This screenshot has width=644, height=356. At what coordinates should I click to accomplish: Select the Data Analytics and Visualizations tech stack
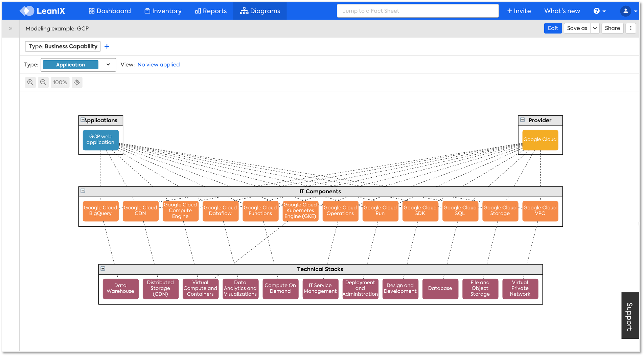(x=240, y=289)
